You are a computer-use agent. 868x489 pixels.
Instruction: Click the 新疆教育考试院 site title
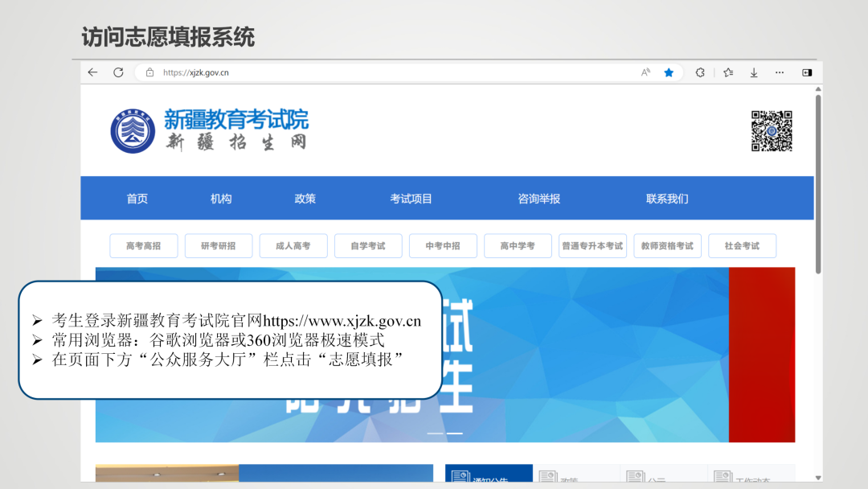[236, 120]
